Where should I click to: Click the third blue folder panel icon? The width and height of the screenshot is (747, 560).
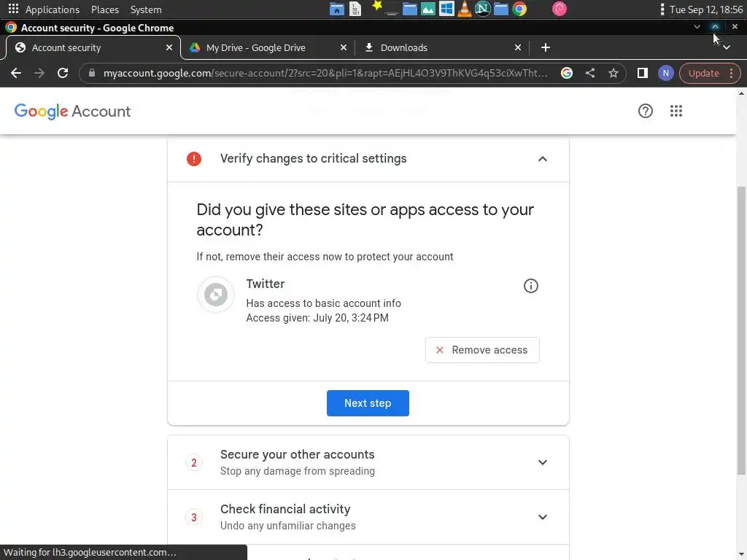pyautogui.click(x=500, y=9)
